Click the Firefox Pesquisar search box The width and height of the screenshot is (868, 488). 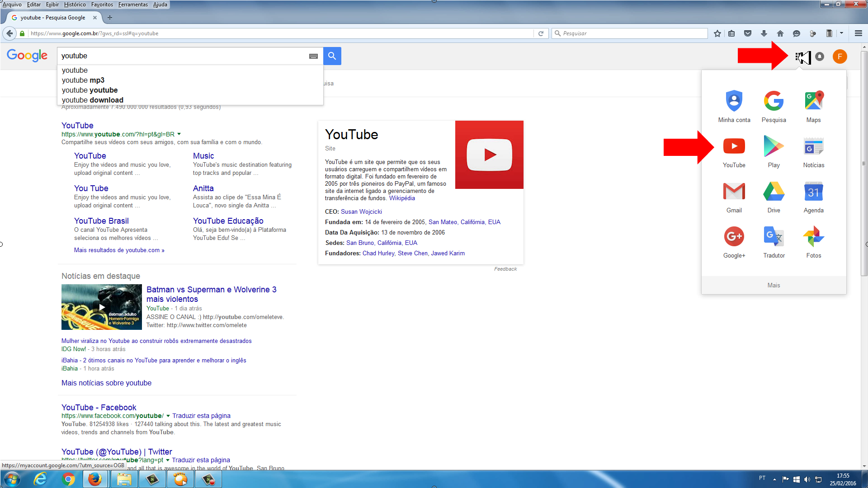[x=630, y=33]
